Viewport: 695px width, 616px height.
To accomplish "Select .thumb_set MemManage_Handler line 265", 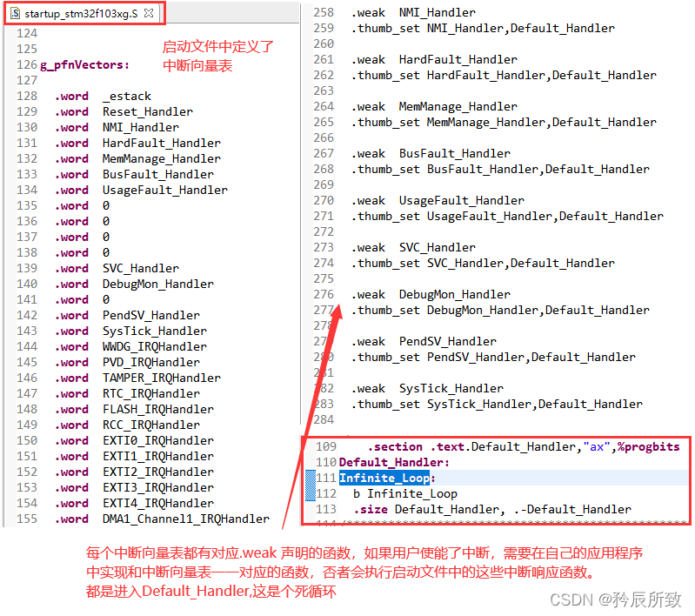I will coord(504,123).
